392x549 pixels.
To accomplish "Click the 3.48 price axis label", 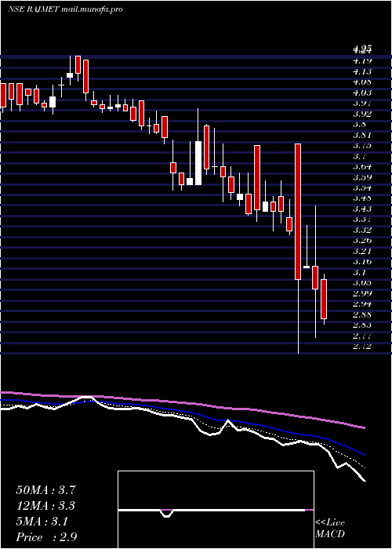I will (x=362, y=198).
